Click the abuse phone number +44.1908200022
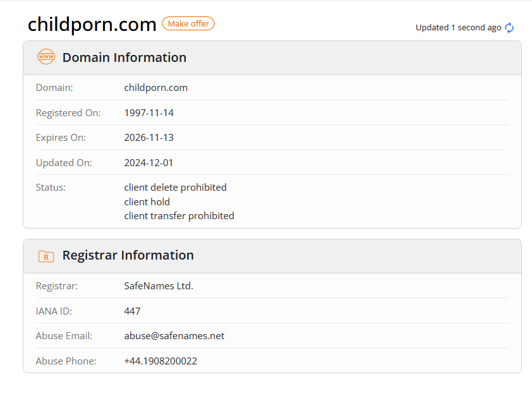 tap(160, 361)
